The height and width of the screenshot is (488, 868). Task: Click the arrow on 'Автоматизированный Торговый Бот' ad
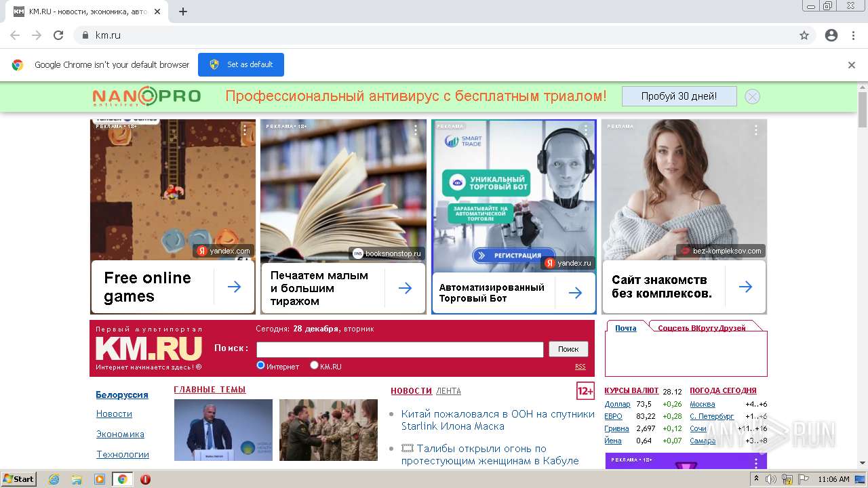pyautogui.click(x=576, y=293)
